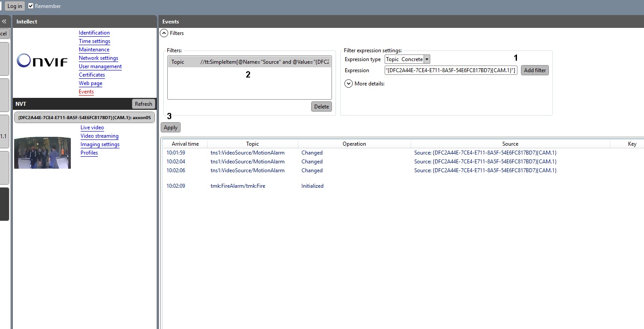This screenshot has height=329, width=644.
Task: Click the Expression input field
Action: click(451, 70)
